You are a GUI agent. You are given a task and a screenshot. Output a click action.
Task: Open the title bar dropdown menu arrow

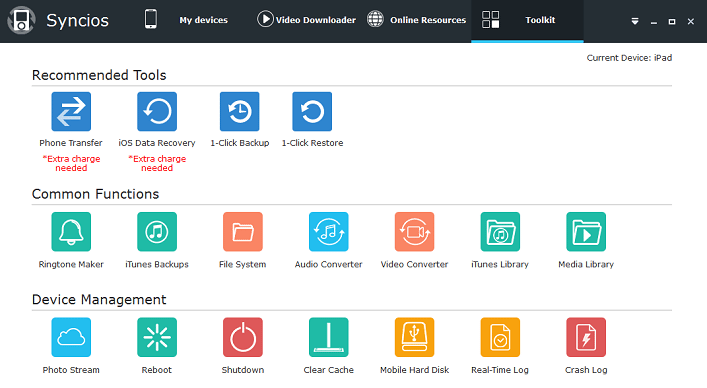click(x=635, y=21)
